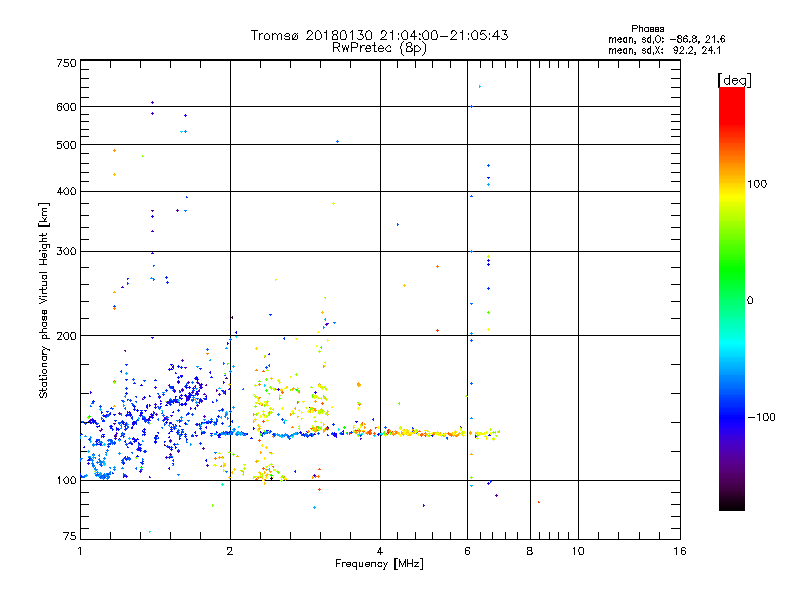The width and height of the screenshot is (800, 600).
Task: Click the 'mean, sd,X: 92.2, 24.1' line
Action: [x=664, y=50]
